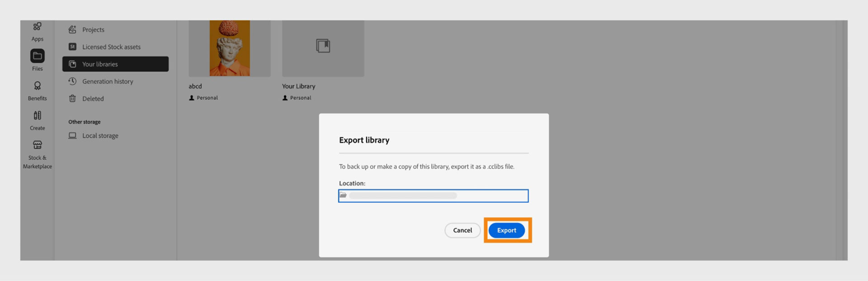868x281 pixels.
Task: Click the abcd library name
Action: pyautogui.click(x=195, y=86)
